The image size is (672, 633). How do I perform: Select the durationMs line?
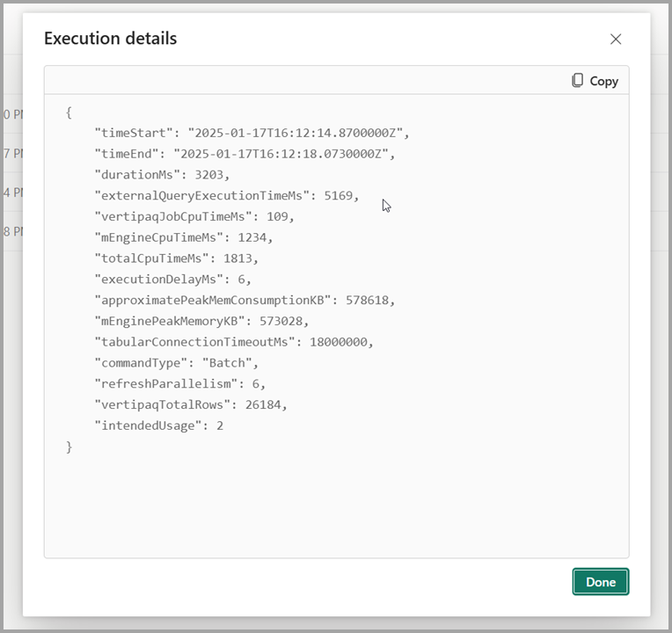click(x=162, y=174)
